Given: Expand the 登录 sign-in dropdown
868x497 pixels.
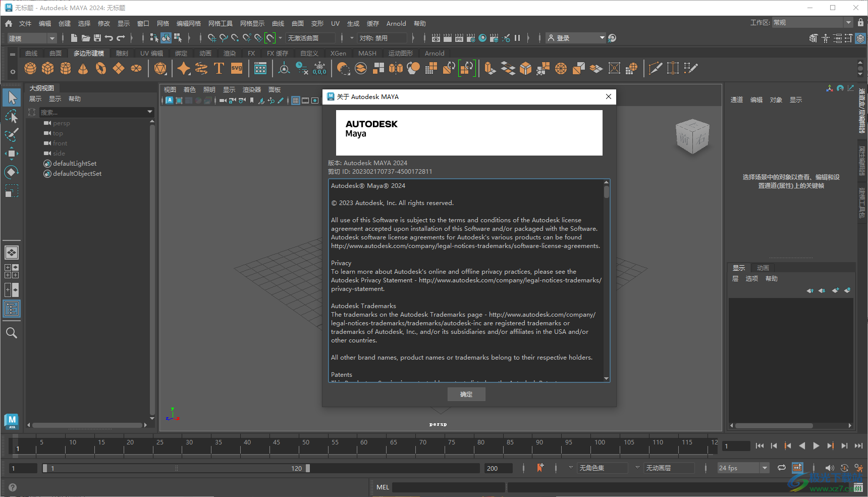Looking at the screenshot, I should pyautogui.click(x=602, y=37).
